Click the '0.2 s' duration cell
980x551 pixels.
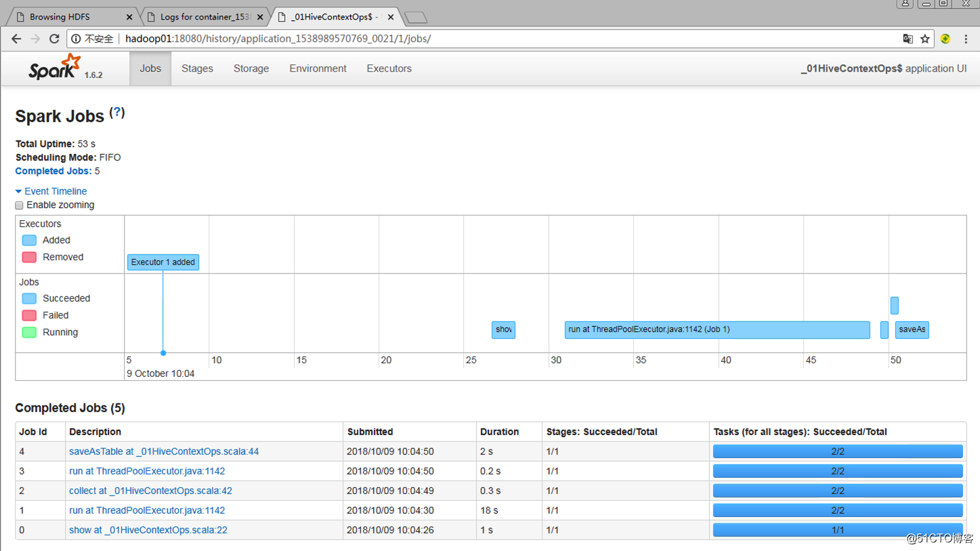pos(509,471)
